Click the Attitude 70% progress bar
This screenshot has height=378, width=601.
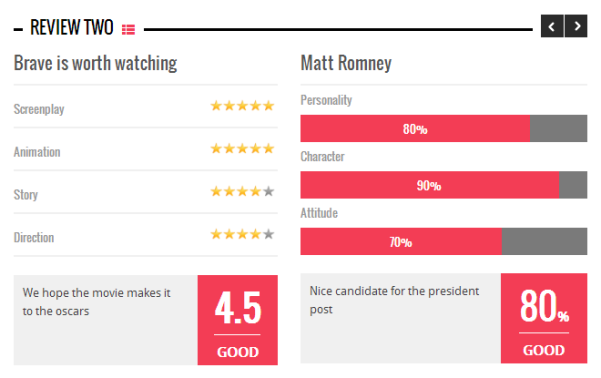(443, 241)
